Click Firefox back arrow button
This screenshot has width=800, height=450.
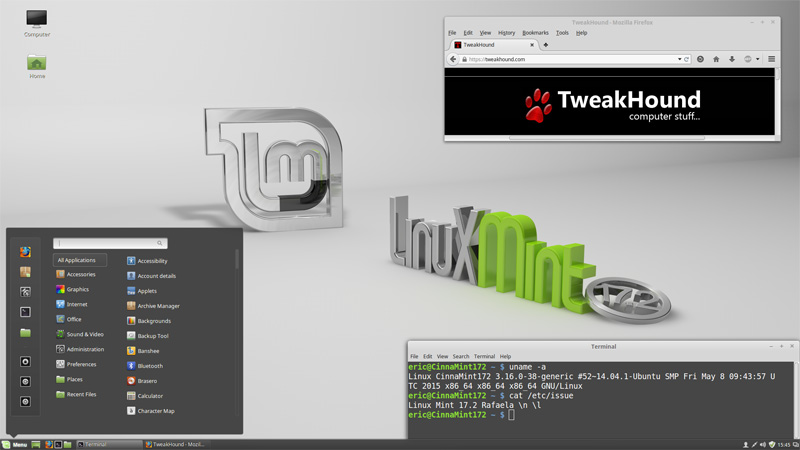(x=453, y=59)
